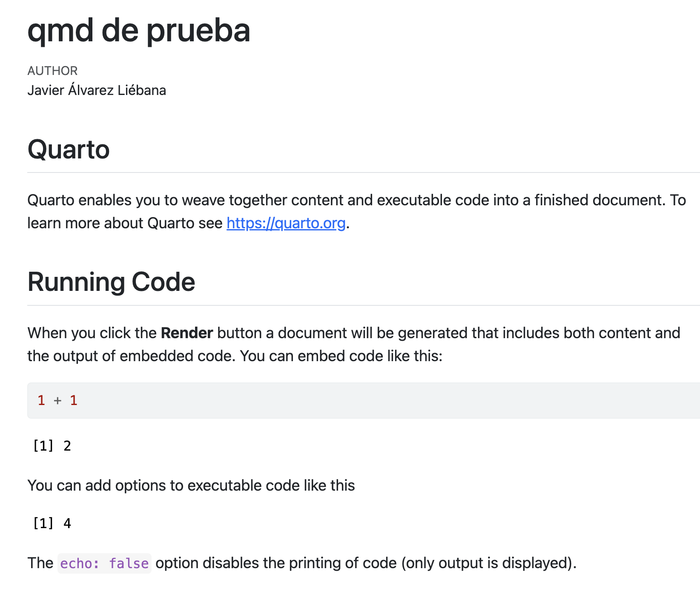Click the phrase "You can embed code like this:"
Image resolution: width=700 pixels, height=592 pixels.
(x=341, y=356)
